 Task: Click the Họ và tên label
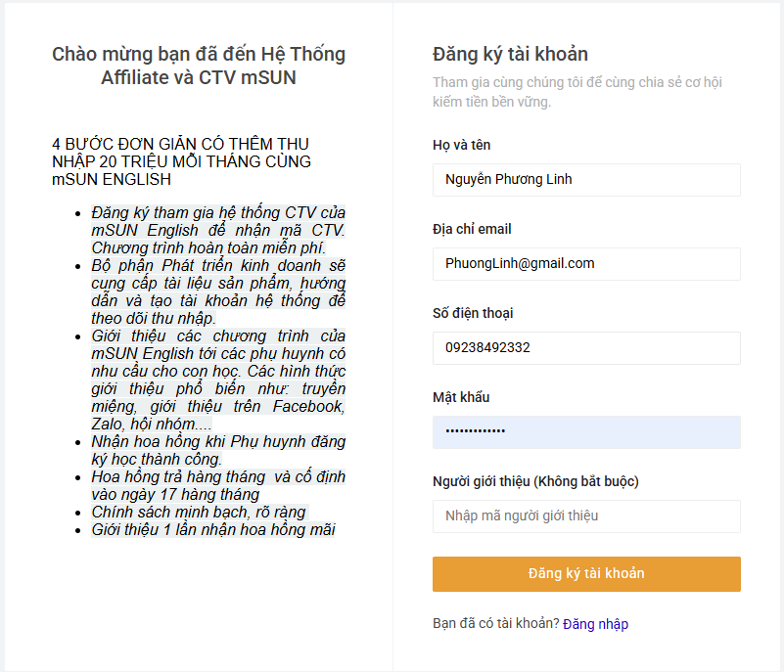[462, 145]
